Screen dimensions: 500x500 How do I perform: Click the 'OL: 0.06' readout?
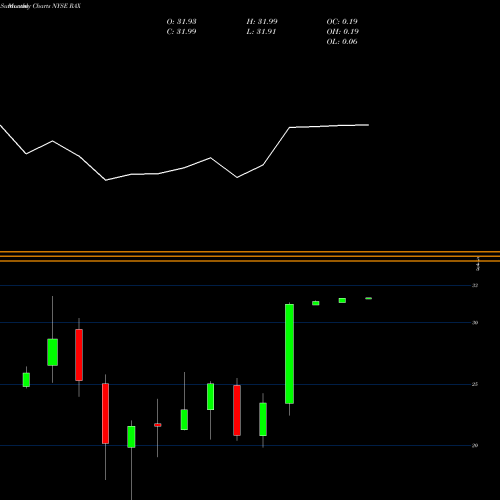pos(342,42)
